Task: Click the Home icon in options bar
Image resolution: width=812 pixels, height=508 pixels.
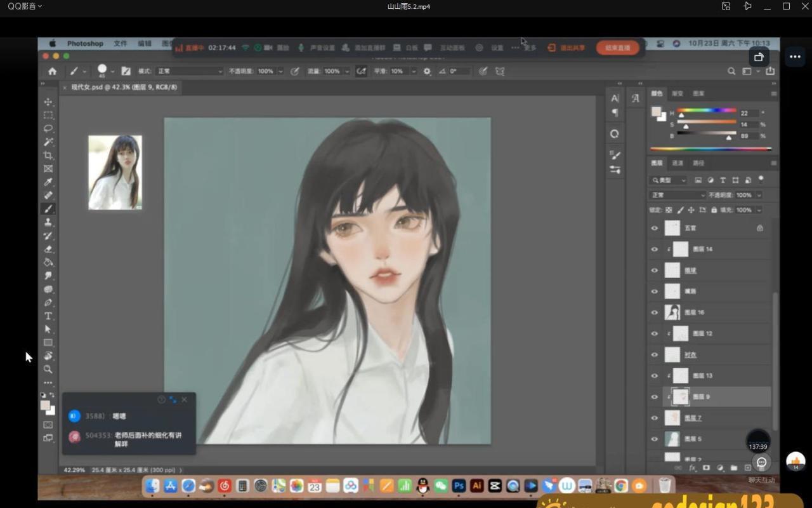Action: click(53, 71)
